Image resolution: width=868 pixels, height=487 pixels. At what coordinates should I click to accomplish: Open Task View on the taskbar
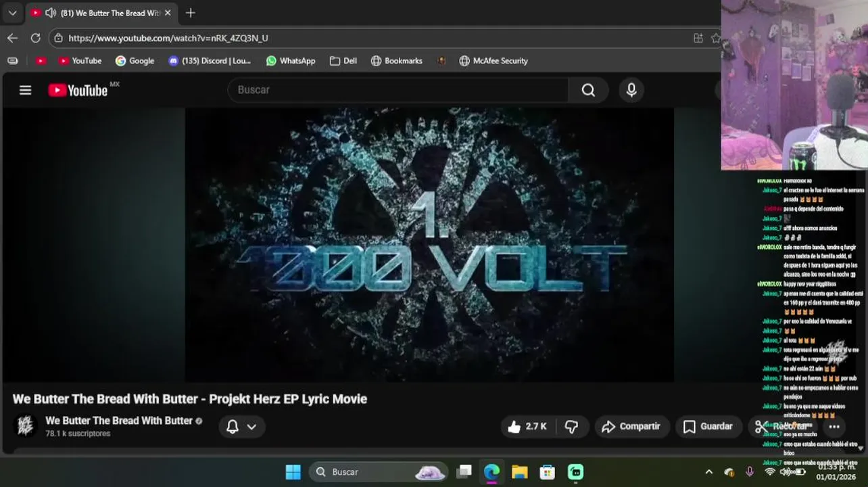click(x=464, y=471)
